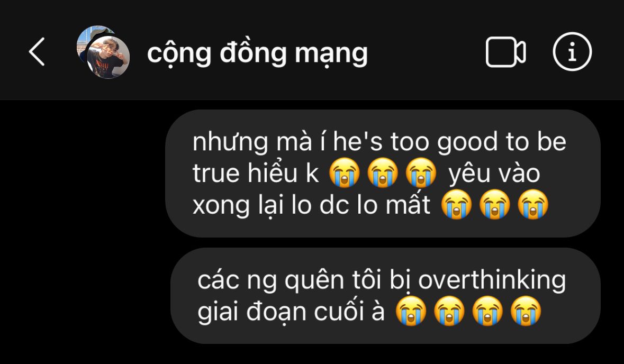
Task: Open the front group avatar photo
Action: point(108,57)
